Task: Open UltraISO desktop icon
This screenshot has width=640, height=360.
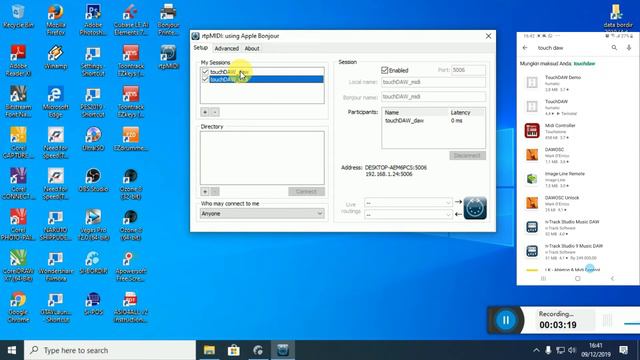Action: pos(93,139)
